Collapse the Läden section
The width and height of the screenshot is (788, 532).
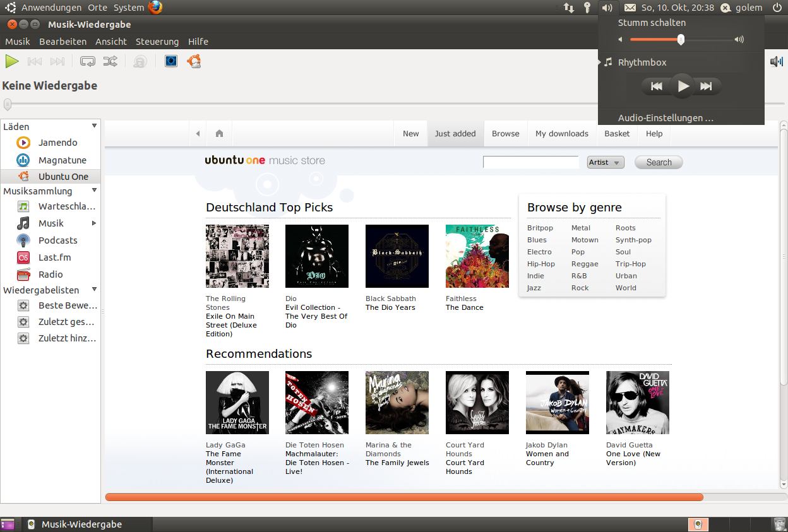coord(94,126)
